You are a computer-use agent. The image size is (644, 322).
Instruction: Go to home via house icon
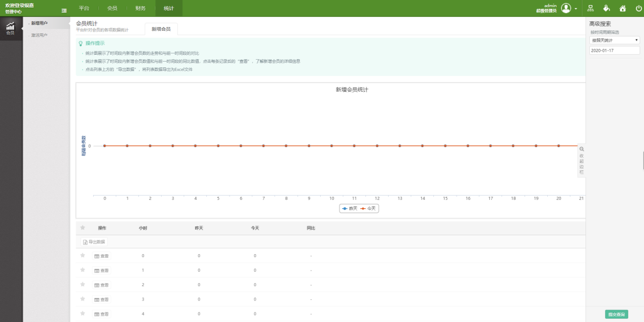point(623,9)
